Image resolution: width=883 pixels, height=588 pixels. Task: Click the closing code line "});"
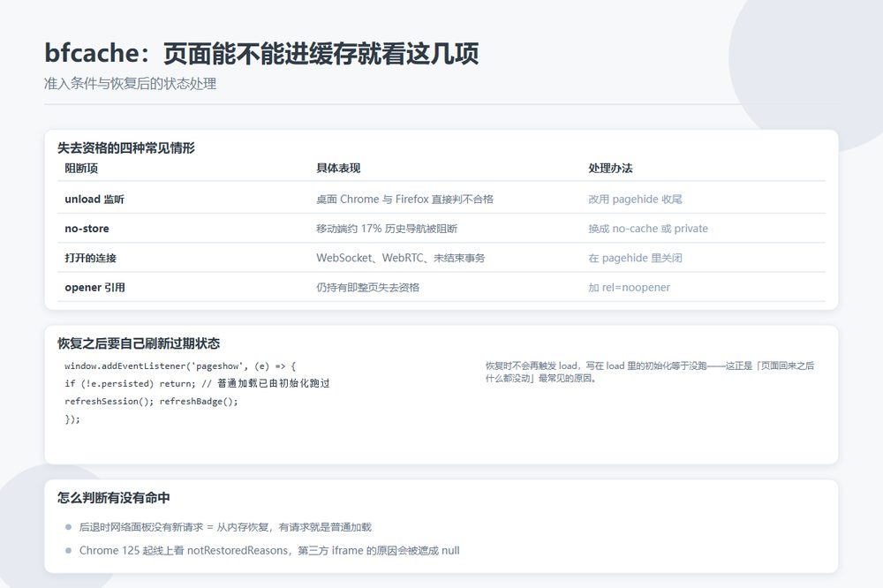coord(72,419)
